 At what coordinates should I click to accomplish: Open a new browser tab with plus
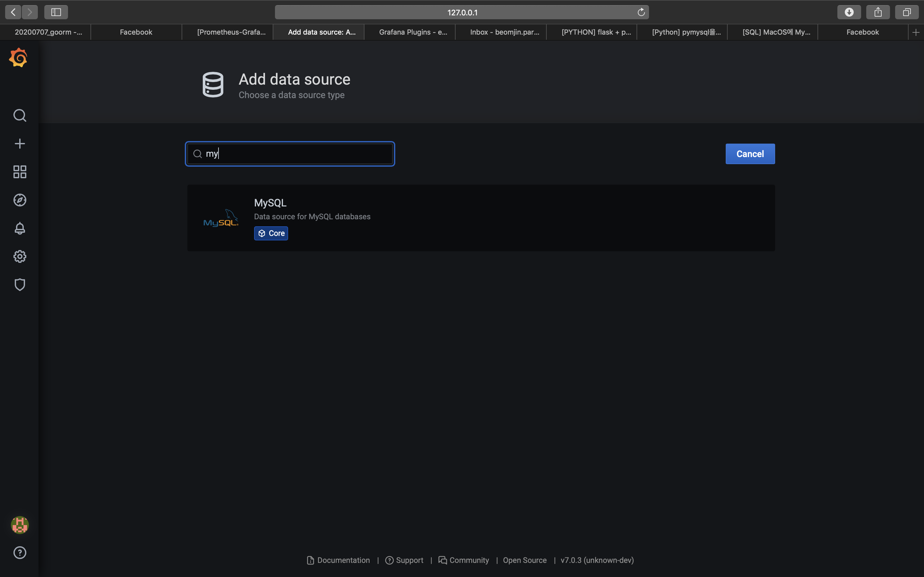point(916,32)
